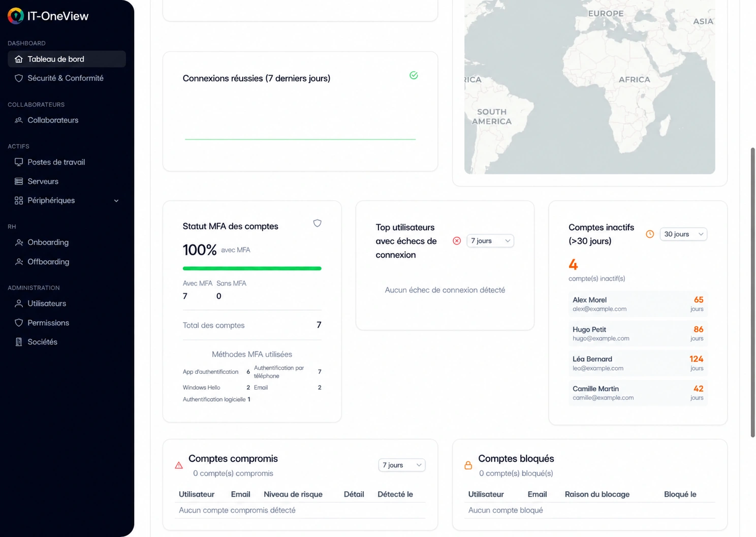Click the home icon beside Tableau de bord

click(x=19, y=59)
